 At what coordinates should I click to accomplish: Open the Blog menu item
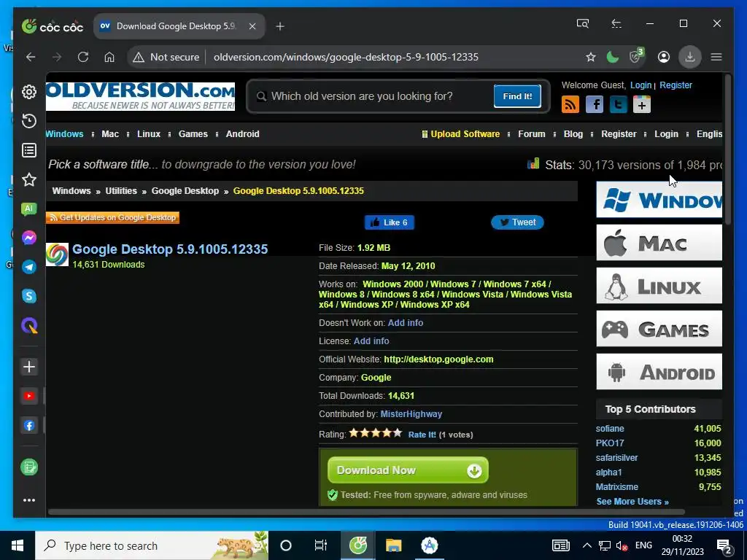pyautogui.click(x=573, y=134)
